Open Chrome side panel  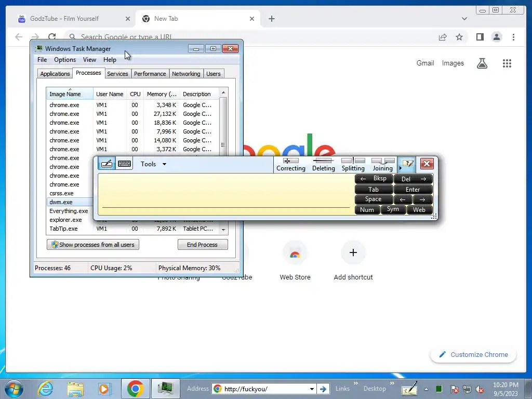pos(480,37)
